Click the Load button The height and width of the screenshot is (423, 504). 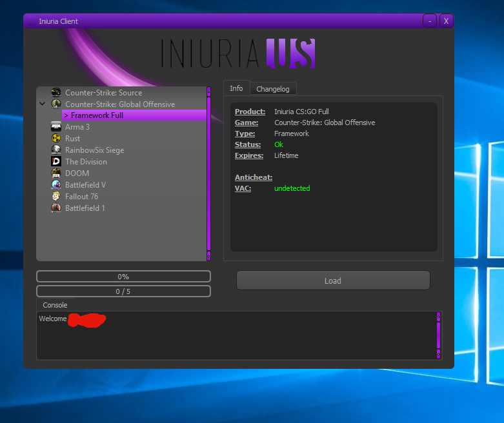(333, 280)
